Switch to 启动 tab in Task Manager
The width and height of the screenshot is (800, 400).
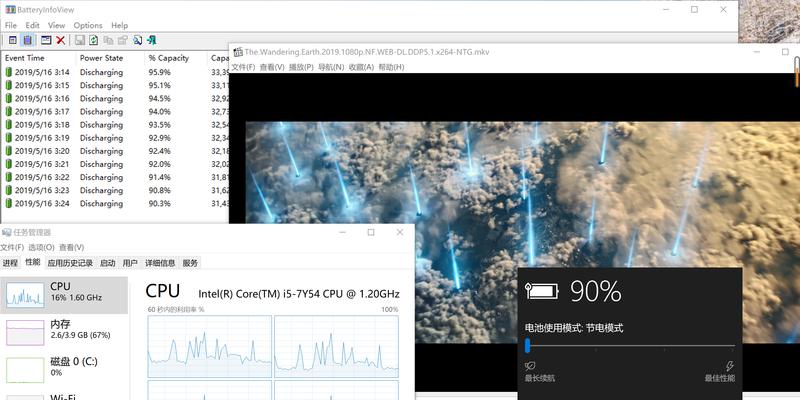108,263
